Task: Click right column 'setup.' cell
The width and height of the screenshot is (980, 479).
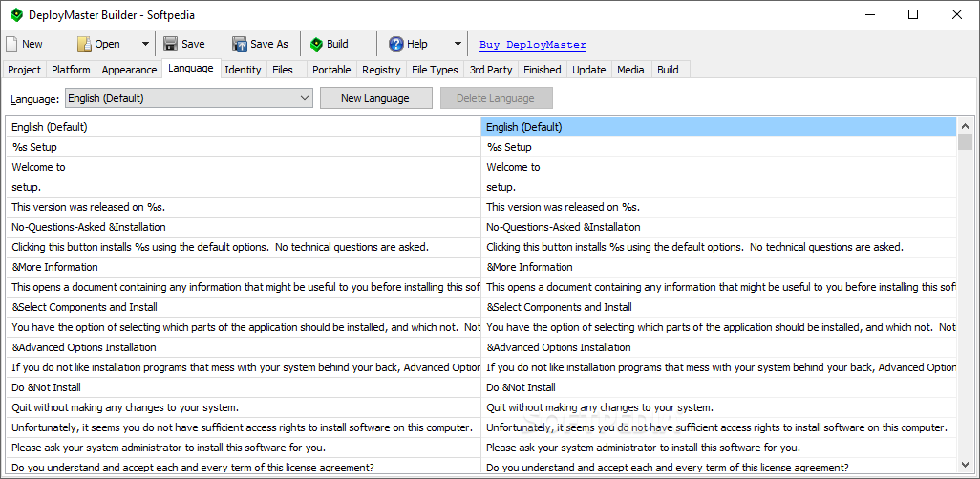Action: tap(718, 187)
